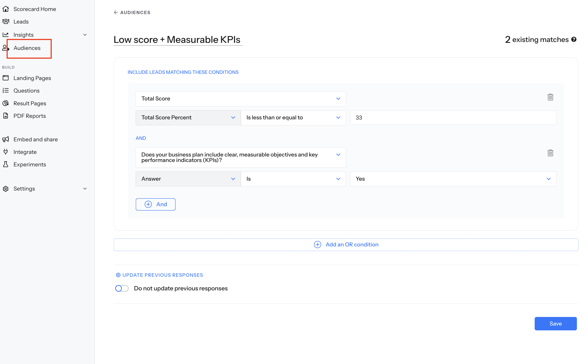The image size is (588, 364).
Task: Open Scorecard Home via house icon
Action: click(x=6, y=9)
